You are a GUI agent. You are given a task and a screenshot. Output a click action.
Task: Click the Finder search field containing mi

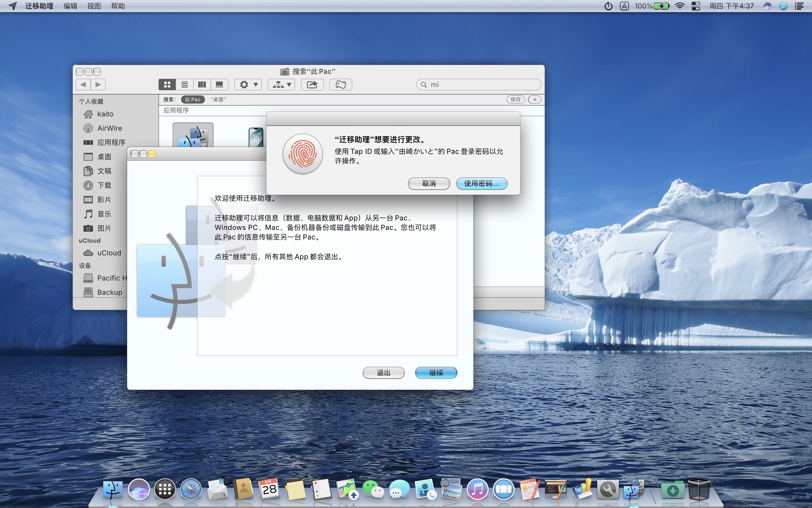[x=479, y=84]
